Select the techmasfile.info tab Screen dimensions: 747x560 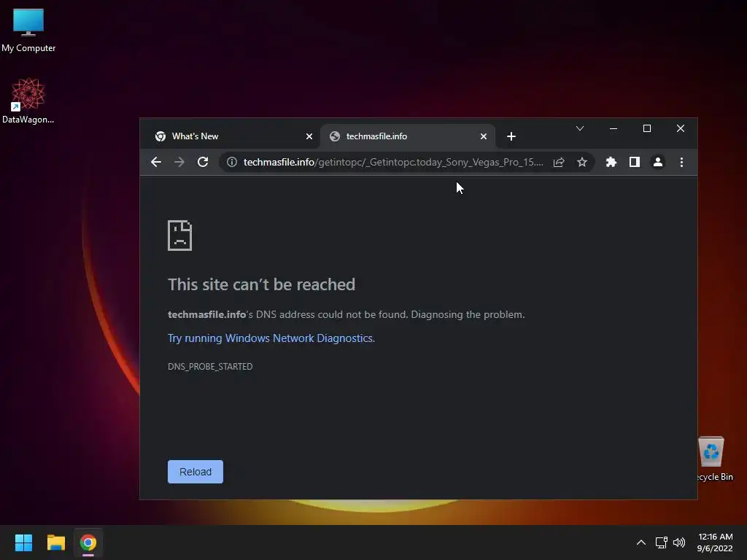coord(407,136)
